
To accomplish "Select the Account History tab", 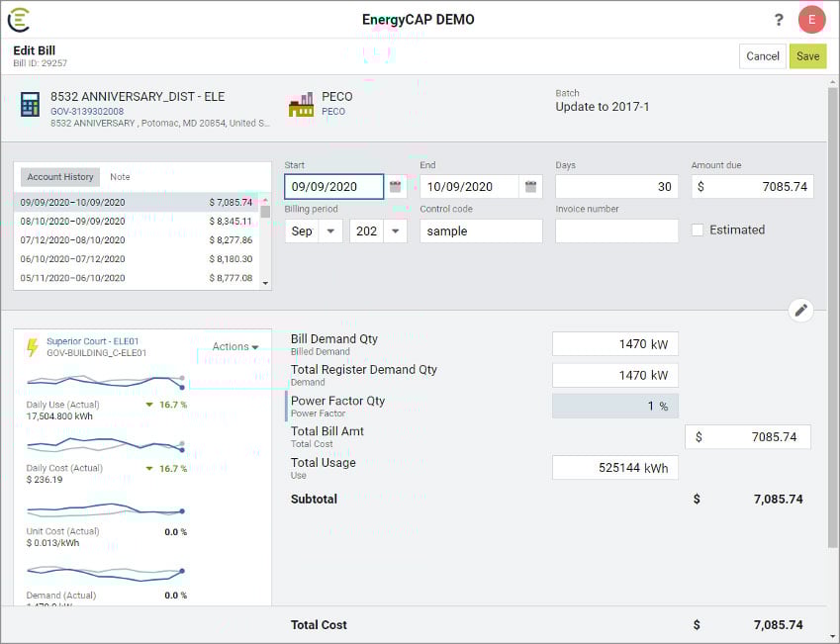I will tap(60, 177).
